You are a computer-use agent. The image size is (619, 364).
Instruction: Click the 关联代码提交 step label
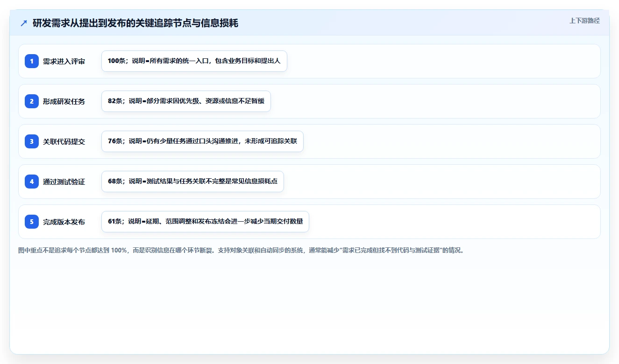pyautogui.click(x=64, y=141)
